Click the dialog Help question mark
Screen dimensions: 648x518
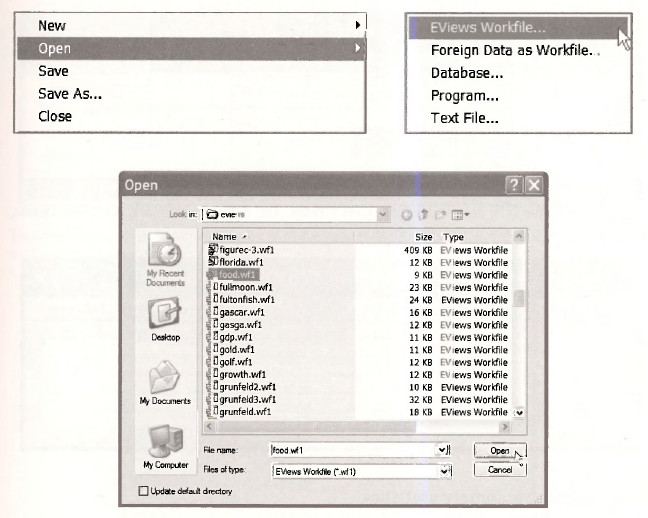[x=514, y=185]
